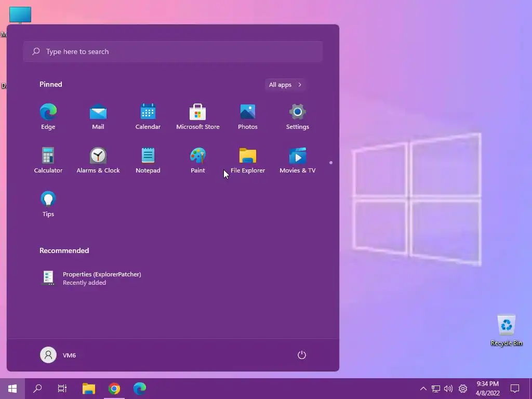Switch to Google Chrome in the taskbar
The image size is (532, 399).
click(x=114, y=389)
